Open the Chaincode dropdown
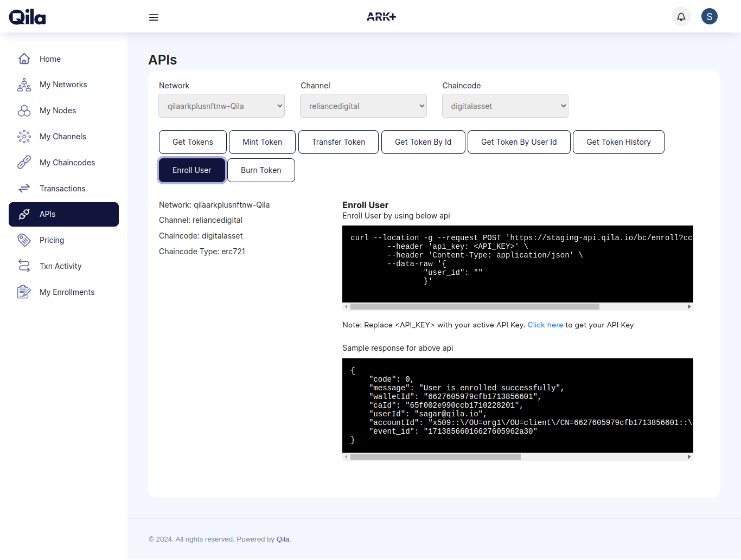The height and width of the screenshot is (560, 741). coord(505,106)
